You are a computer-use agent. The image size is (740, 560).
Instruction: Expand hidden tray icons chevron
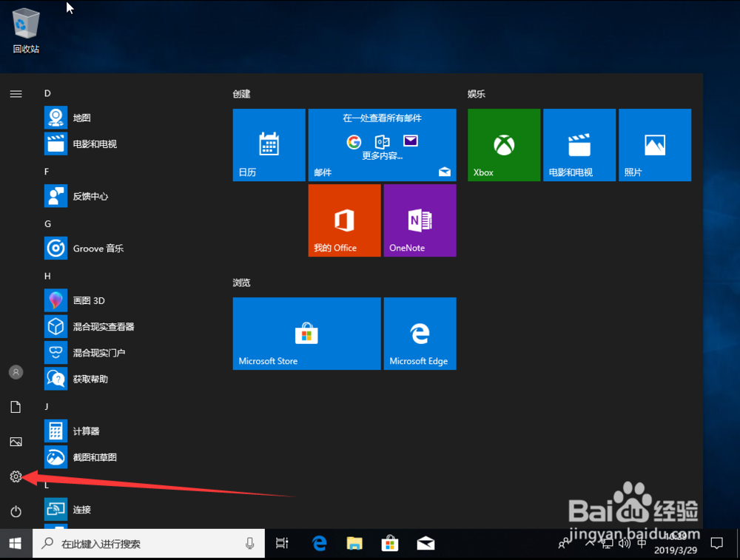coord(590,544)
